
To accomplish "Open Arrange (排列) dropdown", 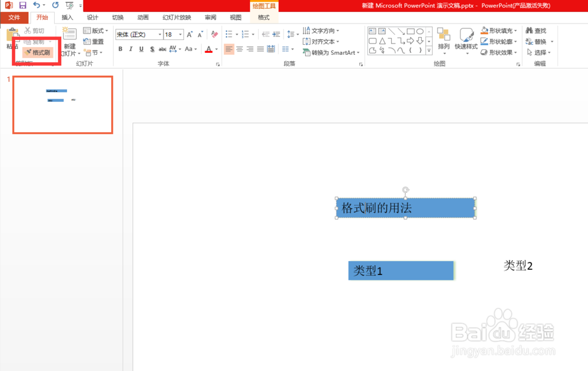I will (443, 41).
